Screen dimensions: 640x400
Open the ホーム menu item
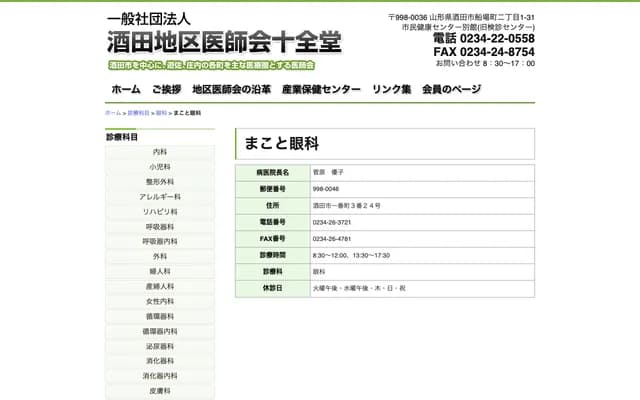(x=125, y=89)
